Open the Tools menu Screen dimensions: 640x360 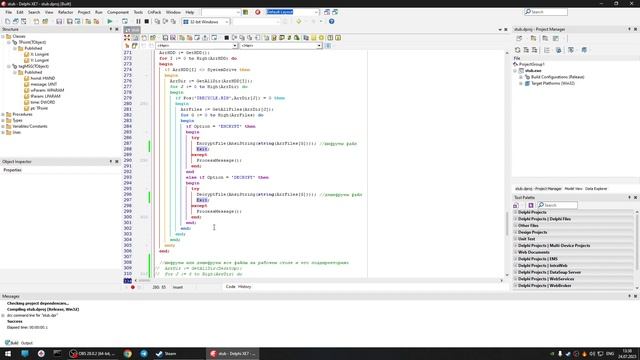tap(138, 12)
